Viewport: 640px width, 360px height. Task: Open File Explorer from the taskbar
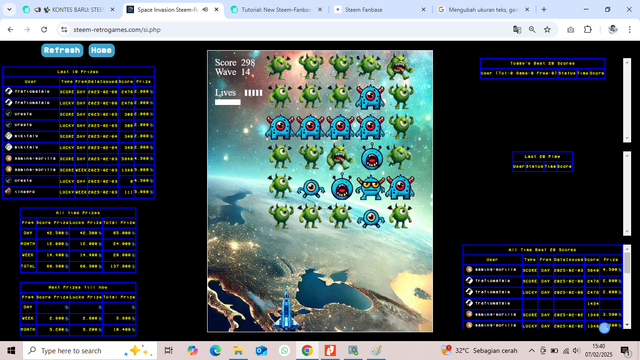tap(238, 351)
